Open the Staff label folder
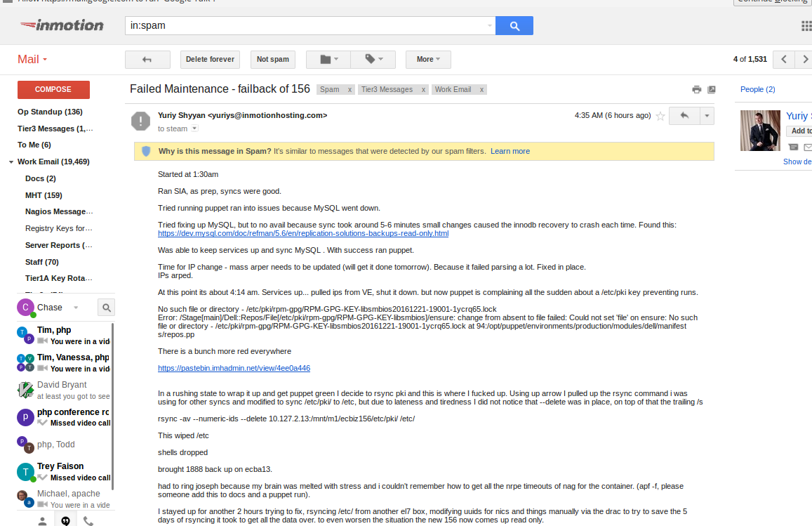 coord(42,262)
